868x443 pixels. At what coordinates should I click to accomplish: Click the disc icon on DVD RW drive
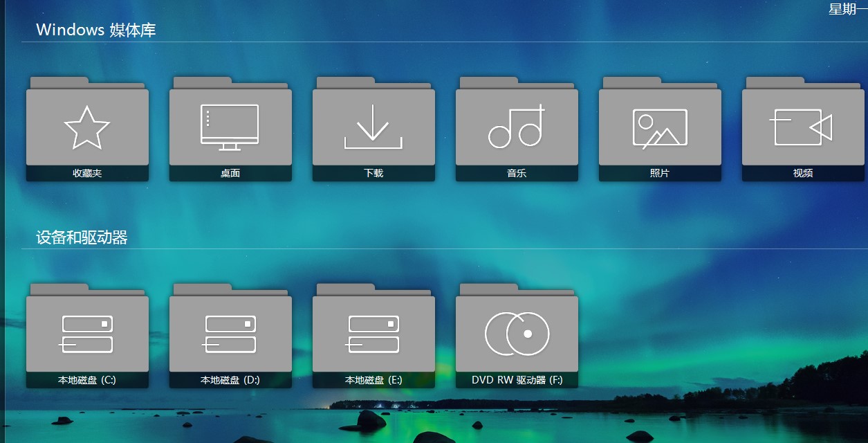(x=516, y=333)
